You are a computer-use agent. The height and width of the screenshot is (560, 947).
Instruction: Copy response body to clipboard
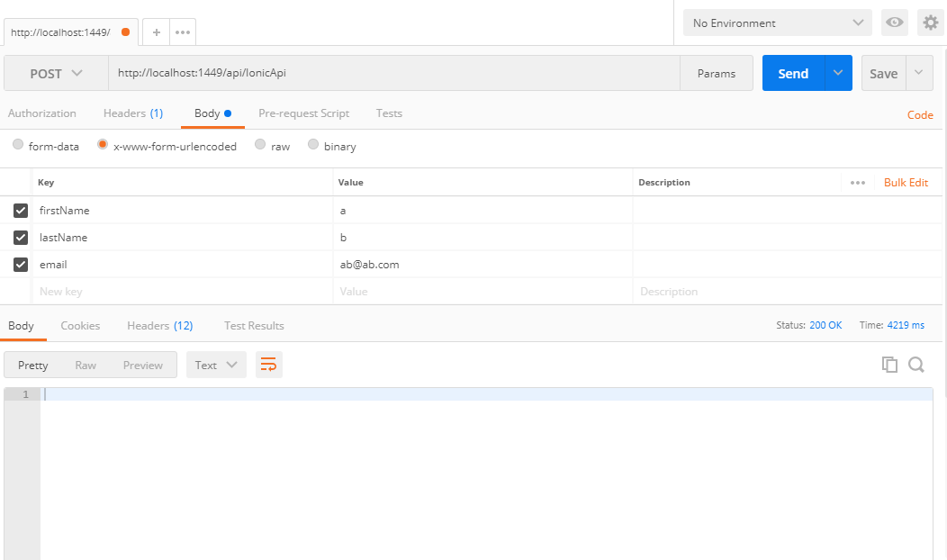889,365
